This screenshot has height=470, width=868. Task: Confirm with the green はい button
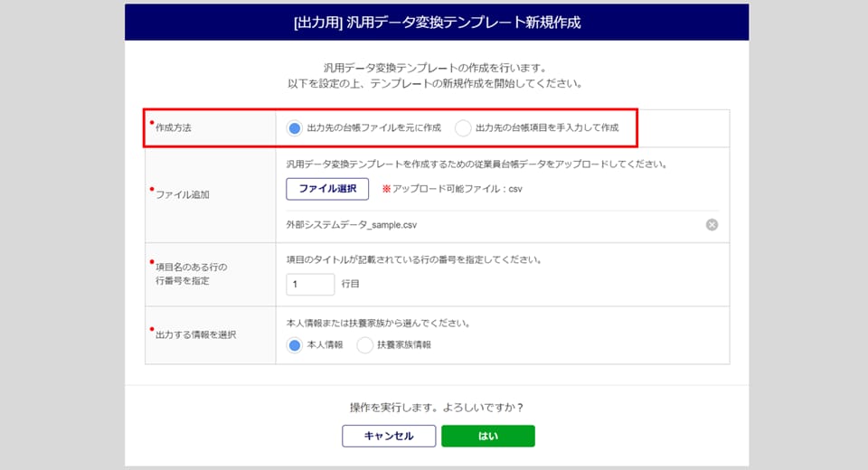click(x=488, y=436)
